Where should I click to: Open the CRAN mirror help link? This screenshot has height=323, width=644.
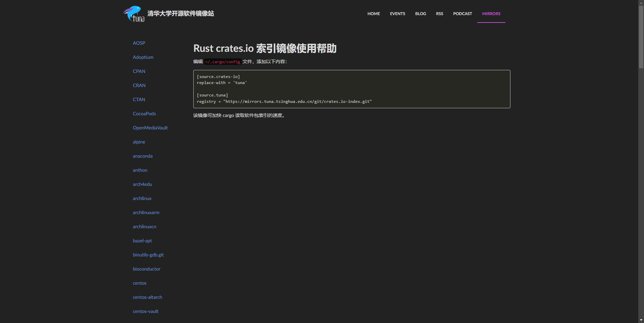pos(139,85)
